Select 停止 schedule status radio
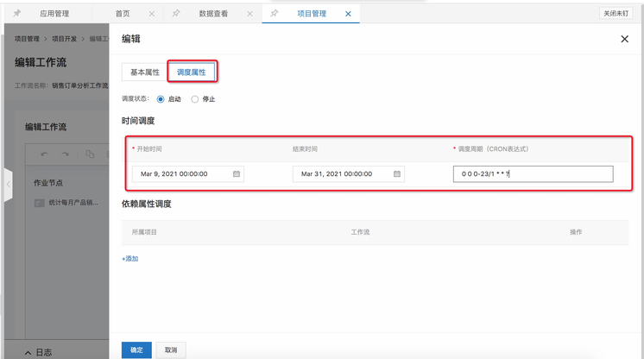644x359 pixels. (195, 99)
